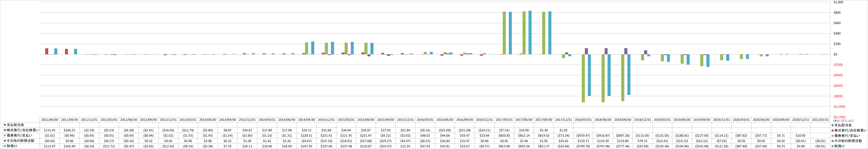Click the 株式発行/自社株買い row label in table

pyautogui.click(x=23, y=130)
